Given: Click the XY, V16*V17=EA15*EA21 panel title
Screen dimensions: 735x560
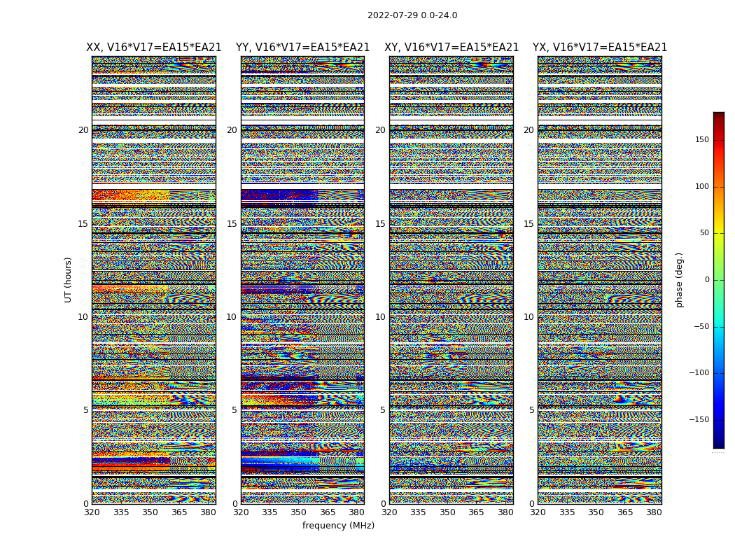Looking at the screenshot, I should [451, 48].
